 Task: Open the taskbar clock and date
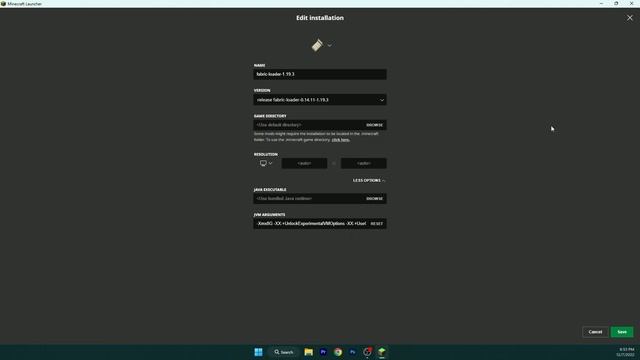point(626,352)
